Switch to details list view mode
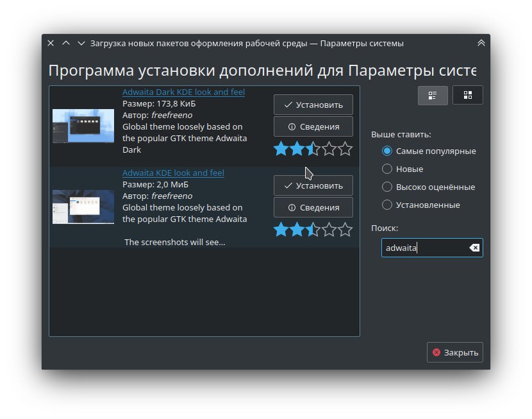532x419 pixels. click(433, 96)
